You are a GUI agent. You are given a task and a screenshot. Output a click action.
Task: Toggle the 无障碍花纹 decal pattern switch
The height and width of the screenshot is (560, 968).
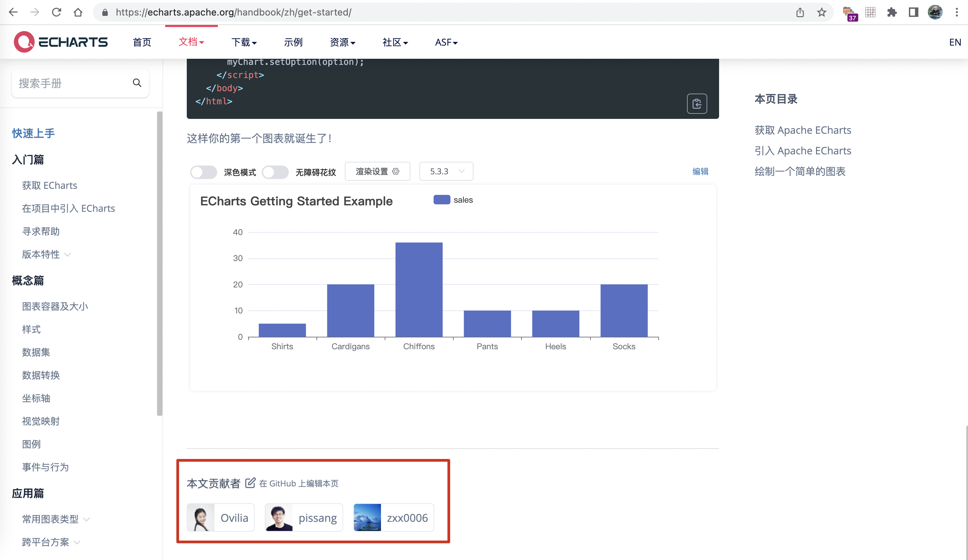[275, 172]
